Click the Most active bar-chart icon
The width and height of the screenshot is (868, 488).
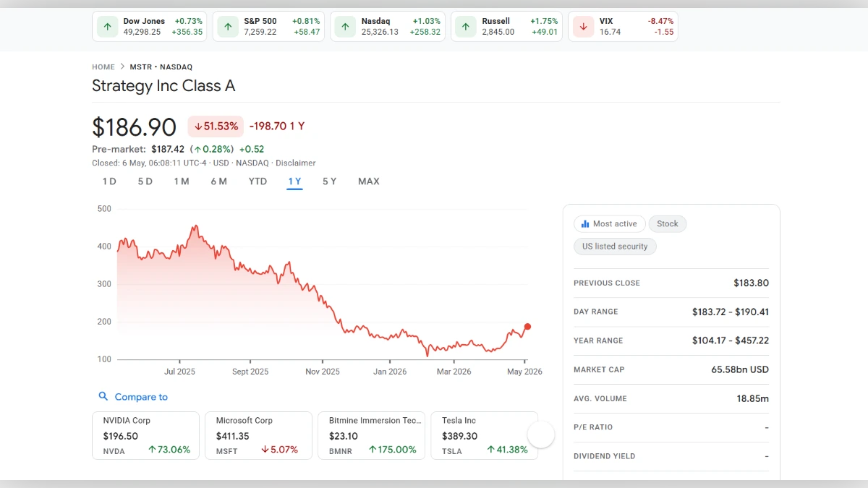pos(585,224)
